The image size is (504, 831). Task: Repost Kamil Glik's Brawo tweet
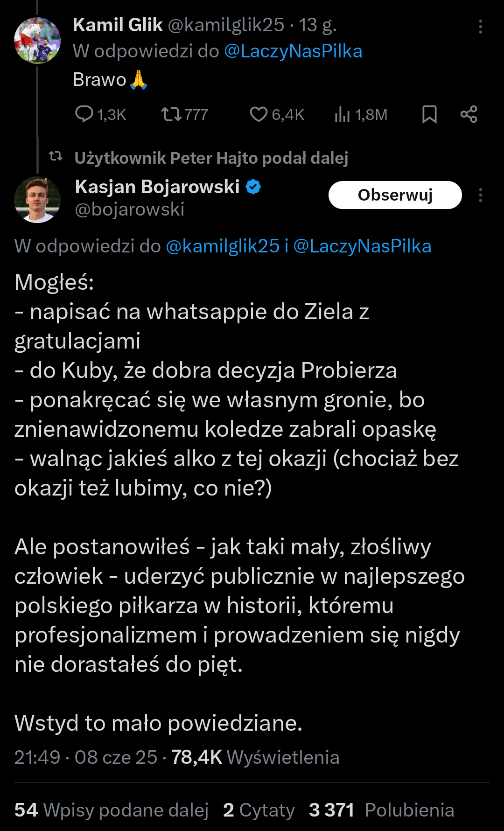click(171, 114)
